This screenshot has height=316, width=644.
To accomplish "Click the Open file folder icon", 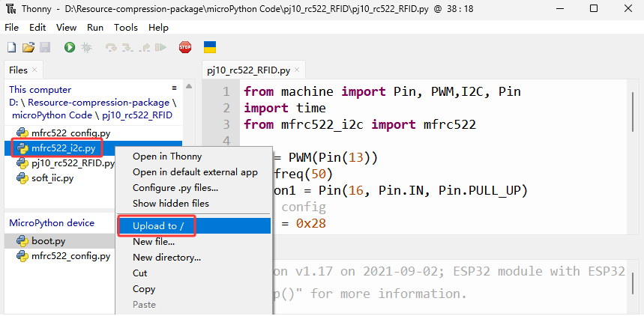I will (x=28, y=48).
